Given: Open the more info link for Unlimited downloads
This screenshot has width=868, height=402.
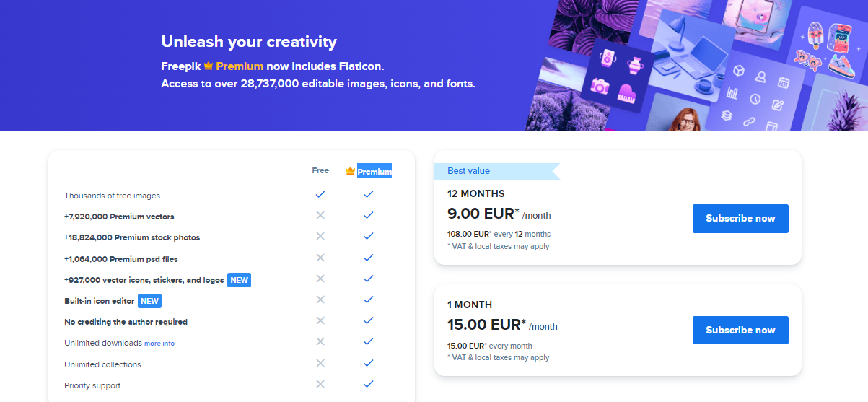Looking at the screenshot, I should pyautogui.click(x=159, y=344).
